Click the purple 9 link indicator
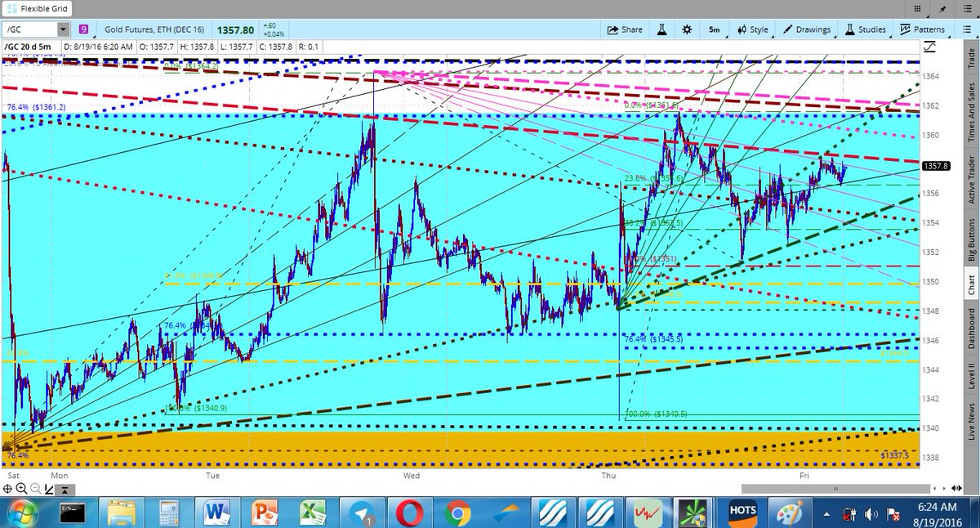 (x=84, y=29)
